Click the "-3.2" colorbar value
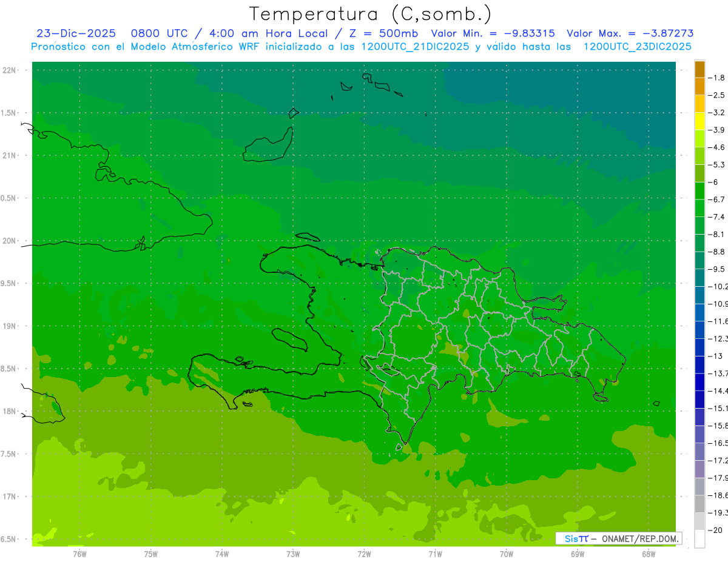The height and width of the screenshot is (562, 728). click(718, 112)
